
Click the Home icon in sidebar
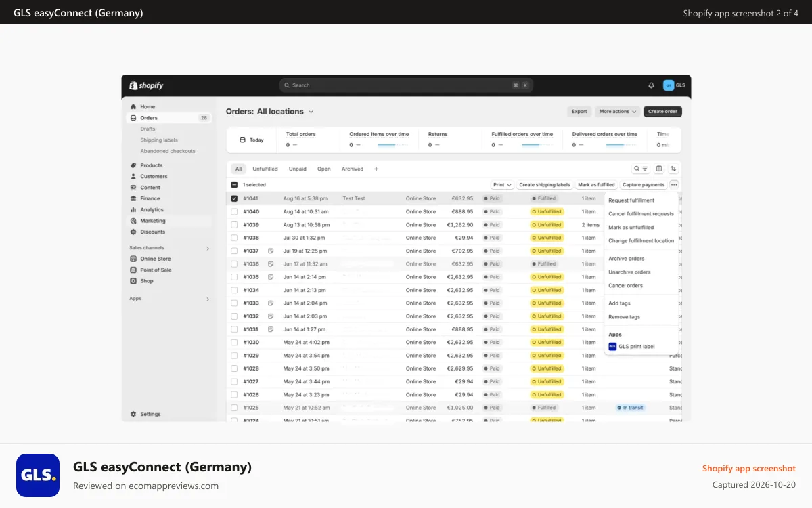pos(133,106)
